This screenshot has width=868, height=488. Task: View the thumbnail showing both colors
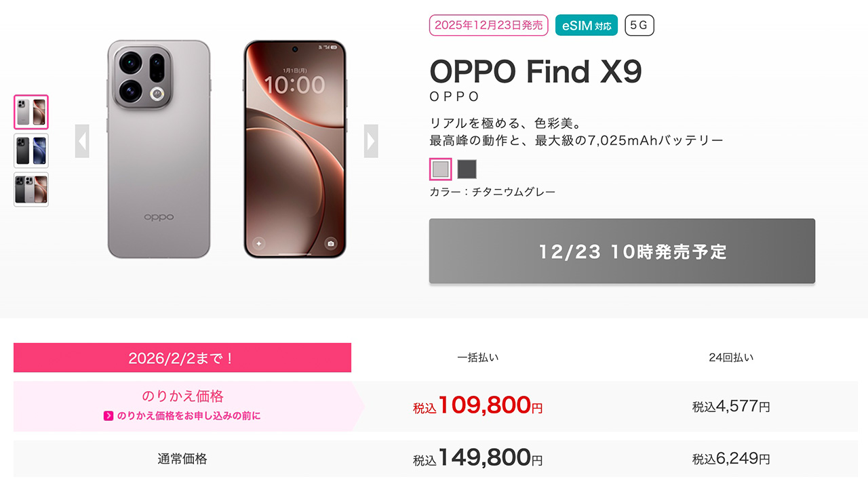click(31, 189)
